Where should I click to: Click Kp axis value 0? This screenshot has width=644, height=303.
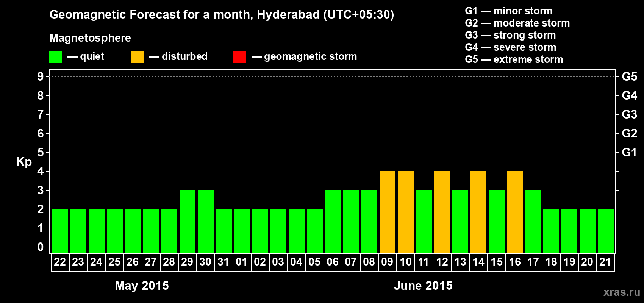41,247
